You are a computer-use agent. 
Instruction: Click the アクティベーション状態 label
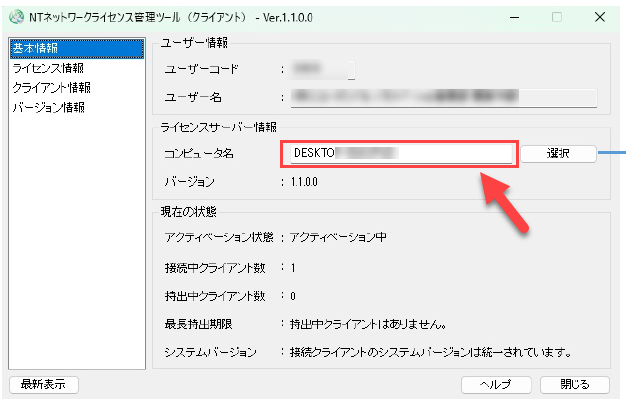click(219, 237)
